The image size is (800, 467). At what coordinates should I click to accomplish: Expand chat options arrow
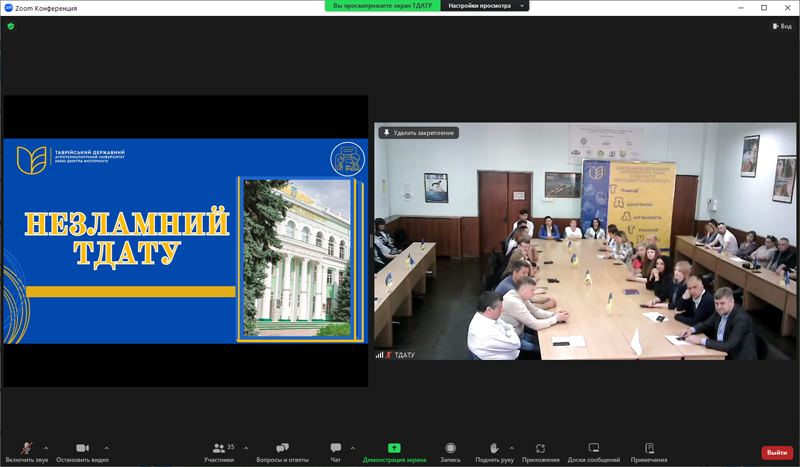pos(353,448)
